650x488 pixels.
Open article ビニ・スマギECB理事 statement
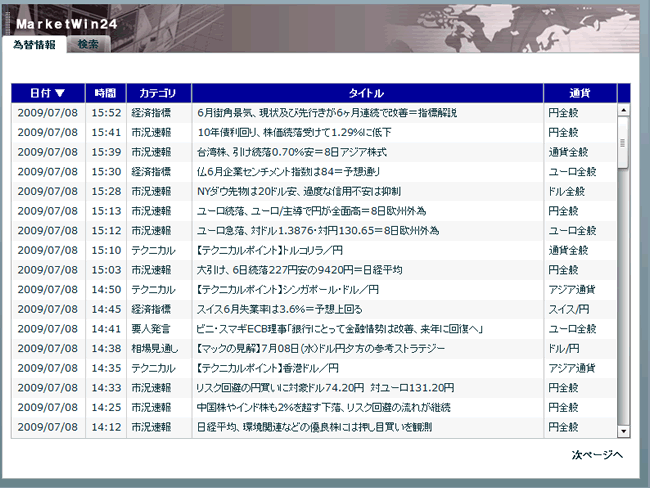coord(340,329)
